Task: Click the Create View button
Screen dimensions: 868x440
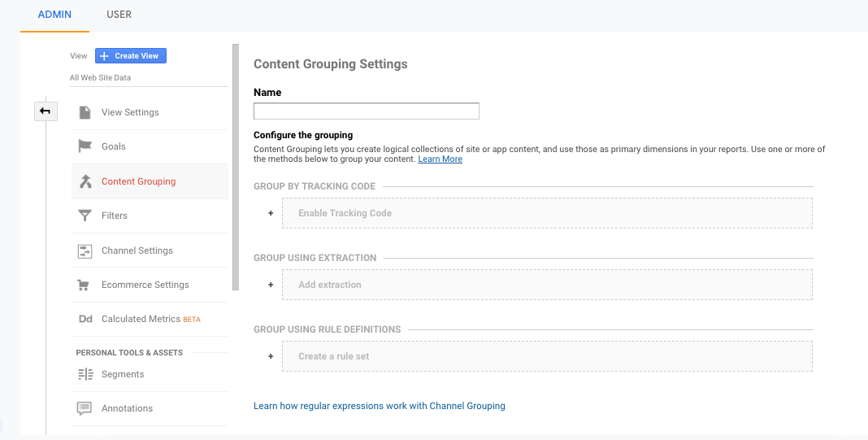Action: [131, 56]
